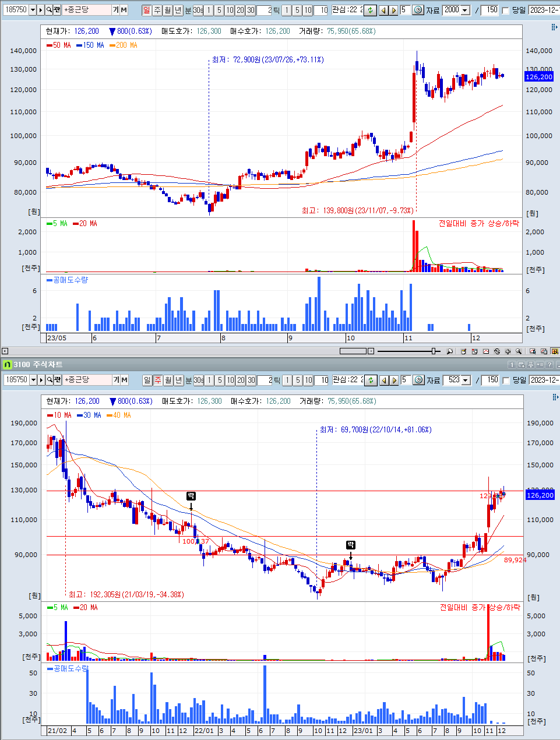Open the 자료 2000 dropdown in upper chart toolbar
Image resolution: width=560 pixels, height=740 pixels.
(464, 10)
